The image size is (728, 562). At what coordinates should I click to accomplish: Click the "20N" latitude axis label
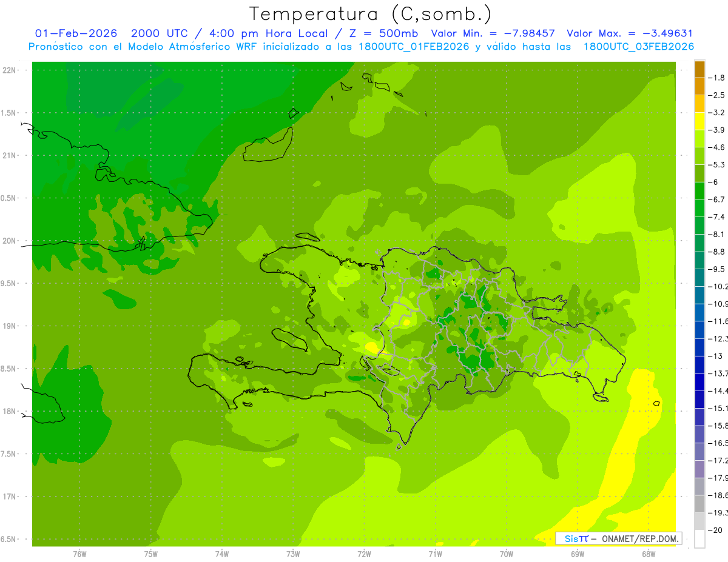tap(10, 241)
